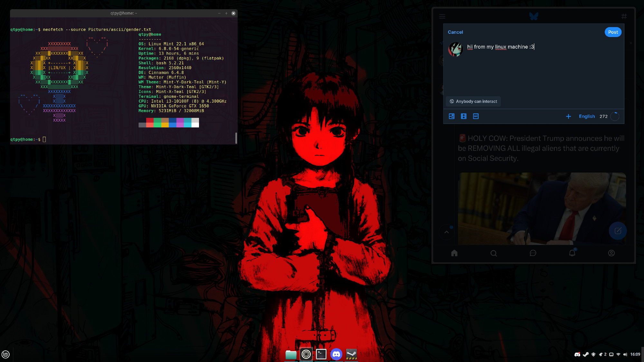Click the GPU: NVIDIA GeForce GTX 1650 line
The image size is (644, 362).
click(x=174, y=106)
